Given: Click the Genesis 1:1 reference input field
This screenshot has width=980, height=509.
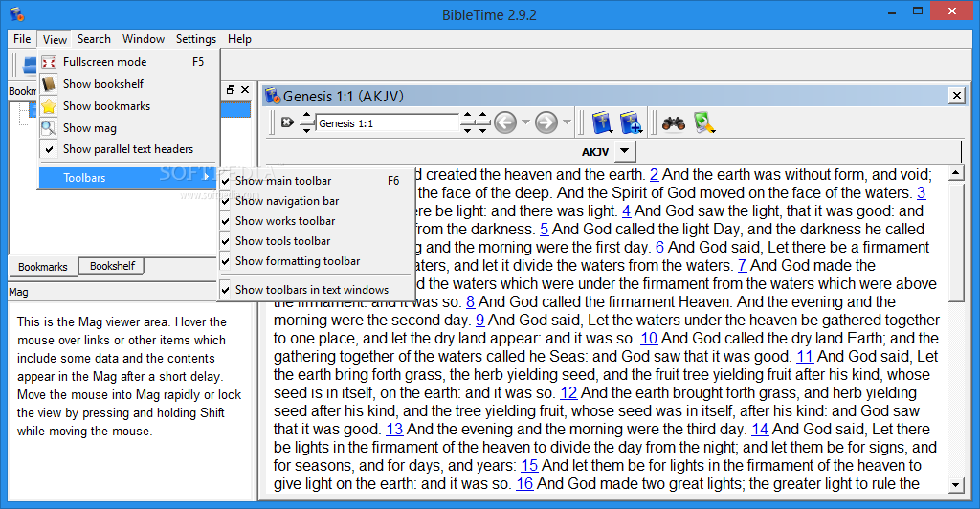Looking at the screenshot, I should coord(387,123).
